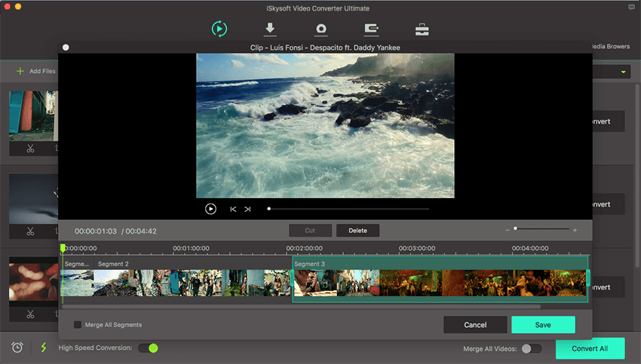Check Merge All Segments checkbox
Image resolution: width=641 pixels, height=364 pixels.
tap(78, 325)
